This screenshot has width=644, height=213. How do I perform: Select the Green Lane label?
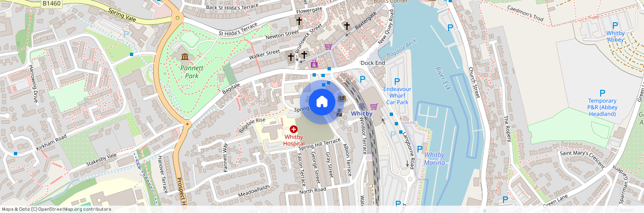pos(555,201)
